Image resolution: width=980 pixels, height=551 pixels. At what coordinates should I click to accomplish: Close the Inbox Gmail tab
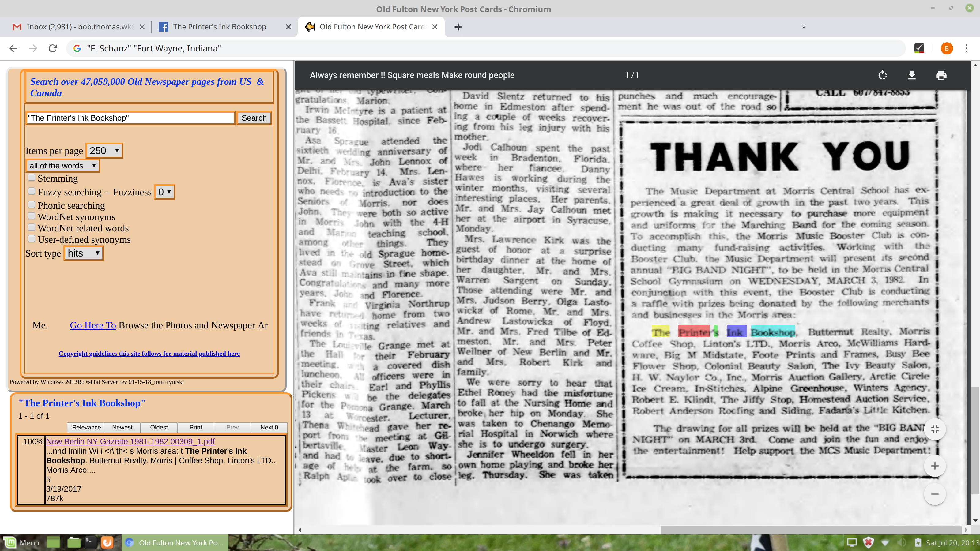point(142,27)
